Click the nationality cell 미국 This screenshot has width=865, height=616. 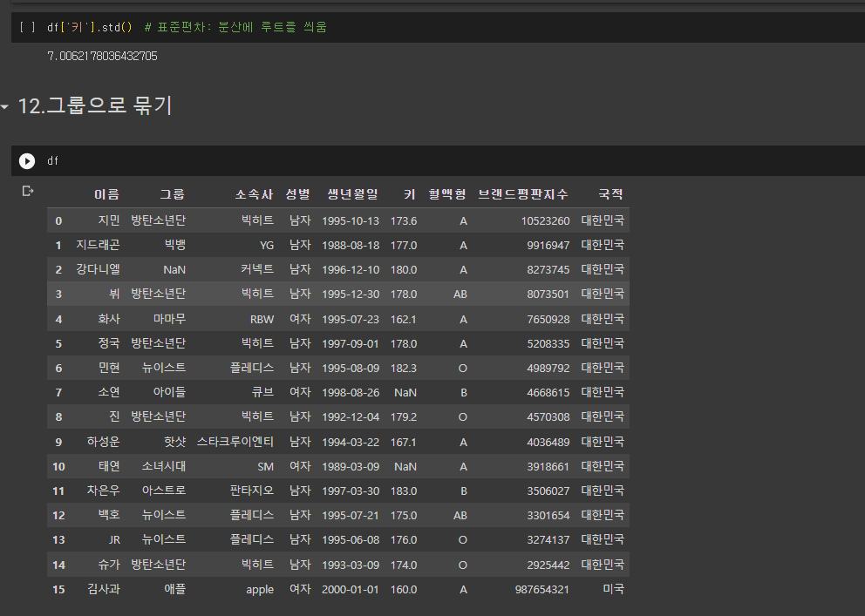(x=614, y=589)
